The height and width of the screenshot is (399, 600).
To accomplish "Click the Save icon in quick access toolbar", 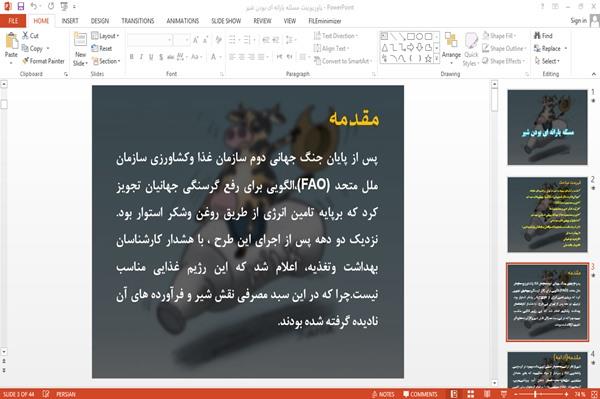I will (x=21, y=6).
